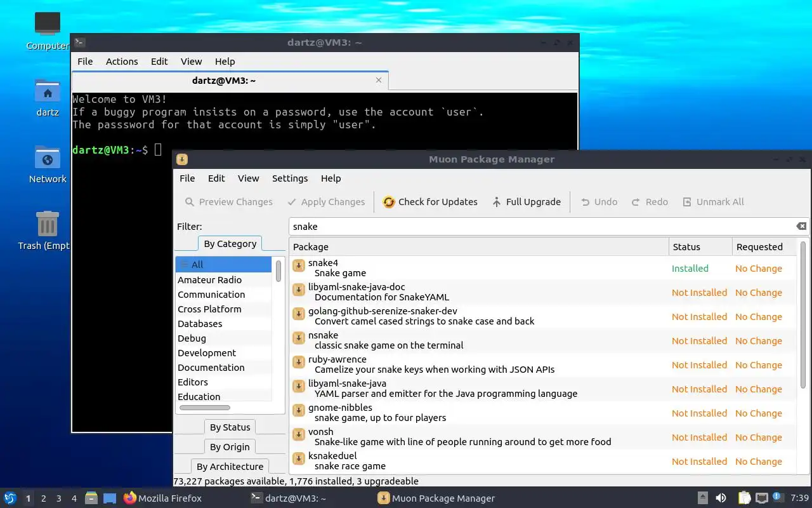Click Apply Changes in the toolbar
Viewport: 812px width, 508px height.
326,202
